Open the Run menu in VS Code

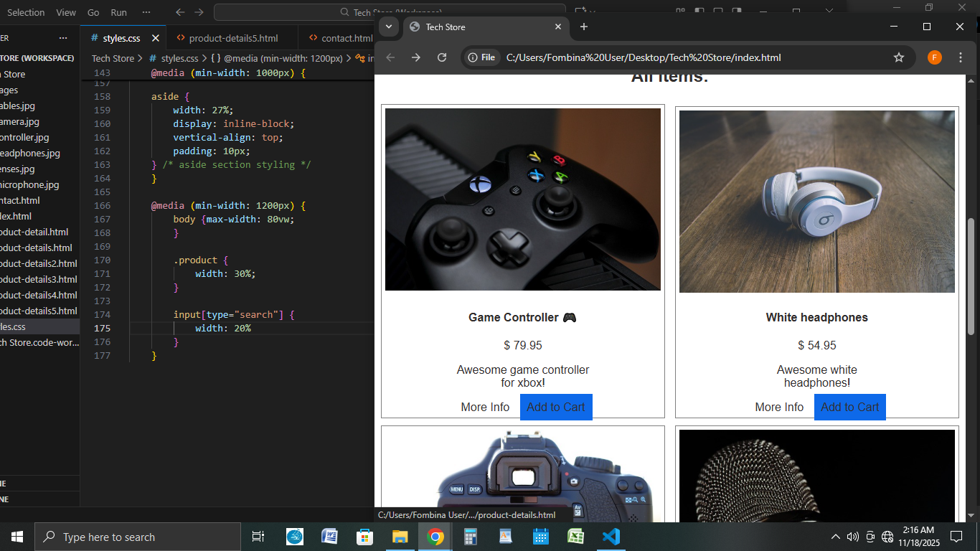coord(119,12)
